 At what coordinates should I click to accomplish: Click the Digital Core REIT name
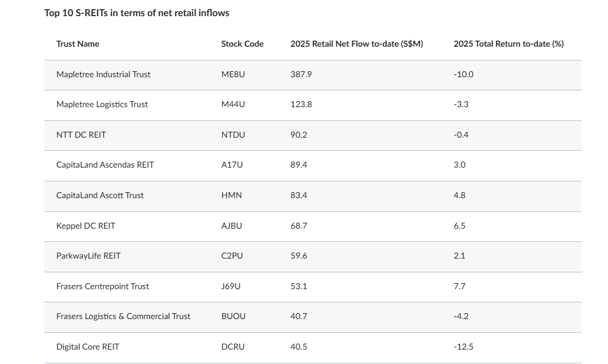pyautogui.click(x=87, y=347)
